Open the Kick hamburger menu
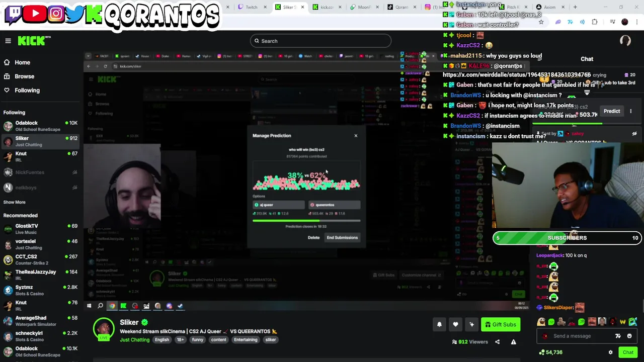Screen dimensions: 644x362 pyautogui.click(x=8, y=41)
